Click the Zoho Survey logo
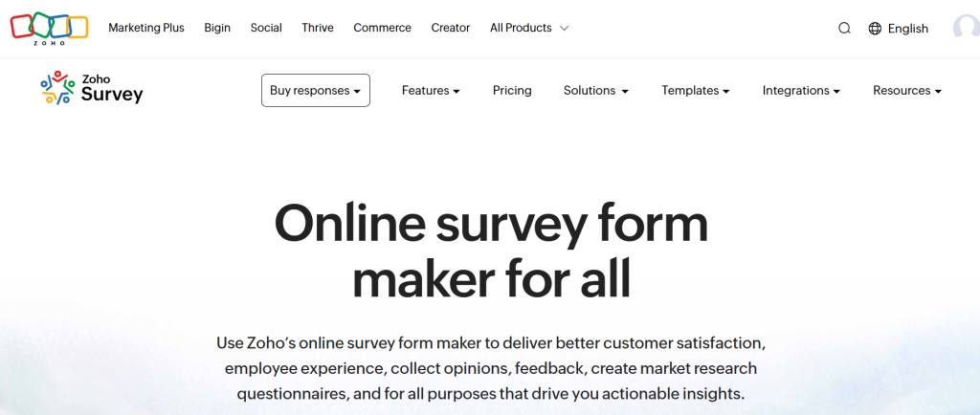This screenshot has height=415, width=980. pyautogui.click(x=92, y=88)
